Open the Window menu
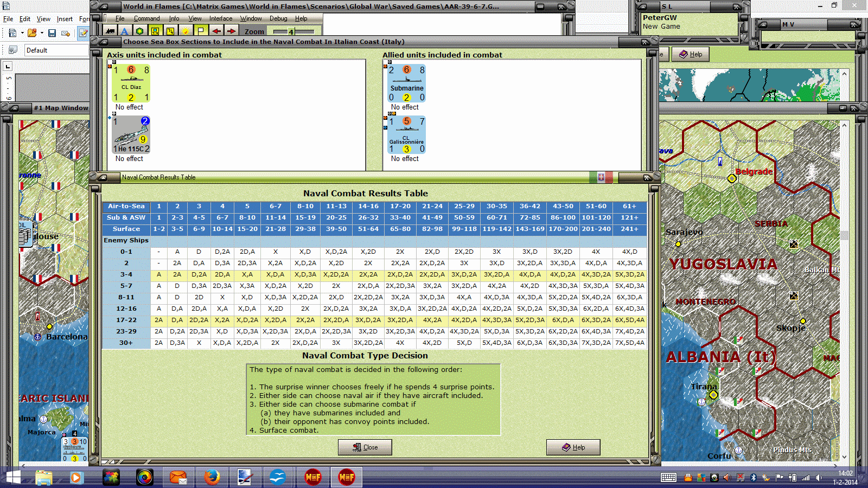 click(x=251, y=18)
